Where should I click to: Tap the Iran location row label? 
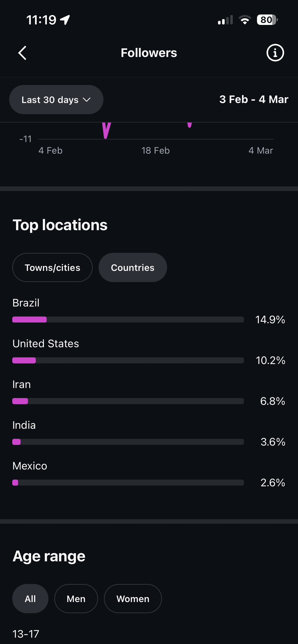(x=22, y=385)
